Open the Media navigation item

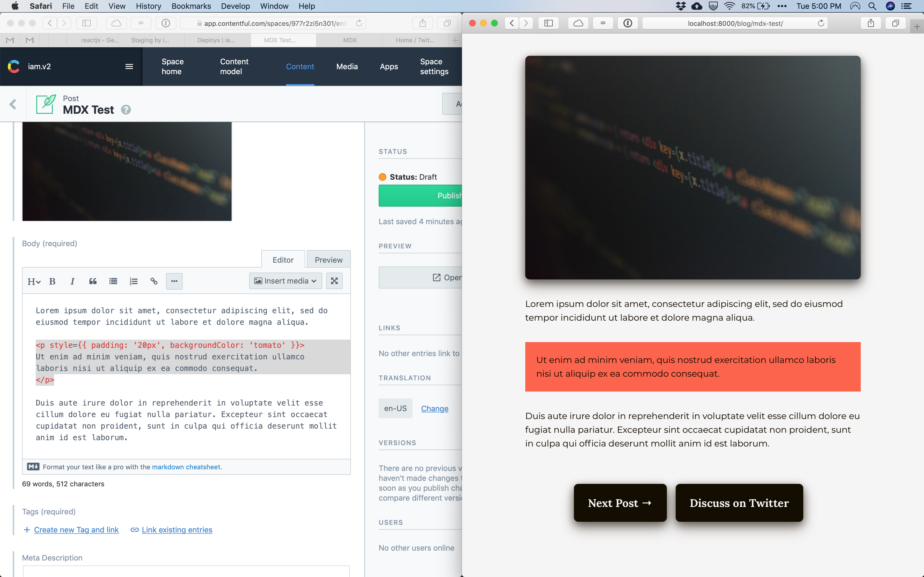(x=347, y=66)
